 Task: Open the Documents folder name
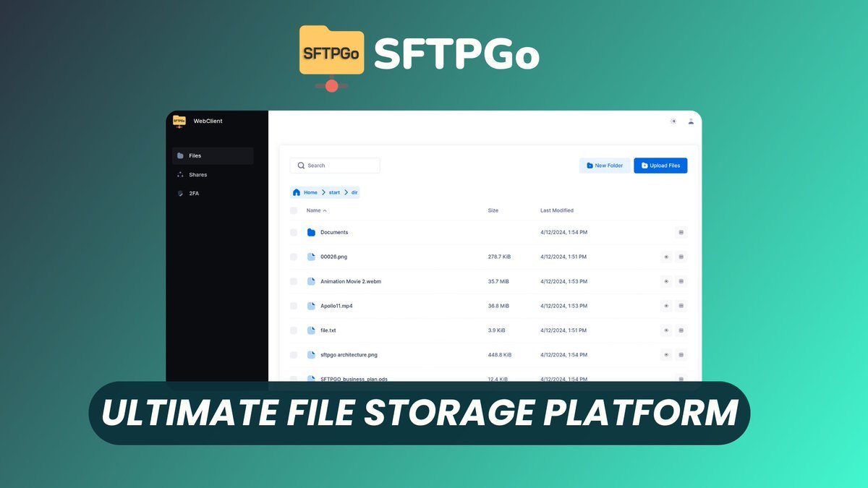pyautogui.click(x=334, y=232)
